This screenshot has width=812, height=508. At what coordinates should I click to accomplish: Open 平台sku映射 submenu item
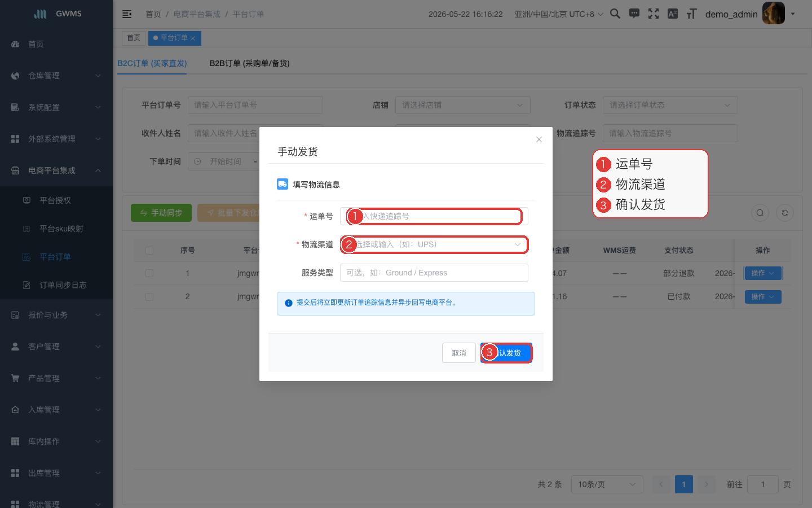(x=56, y=229)
